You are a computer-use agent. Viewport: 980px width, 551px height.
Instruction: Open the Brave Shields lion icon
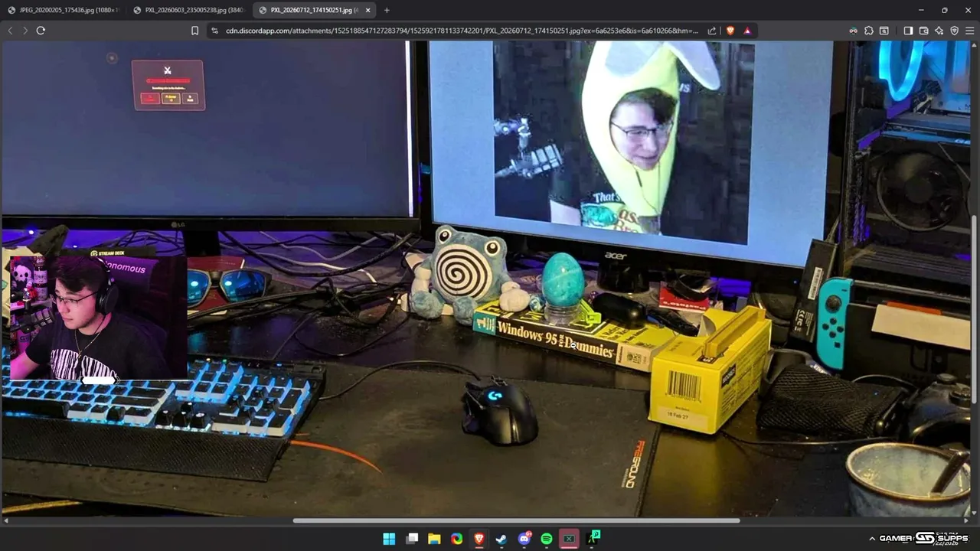point(730,31)
